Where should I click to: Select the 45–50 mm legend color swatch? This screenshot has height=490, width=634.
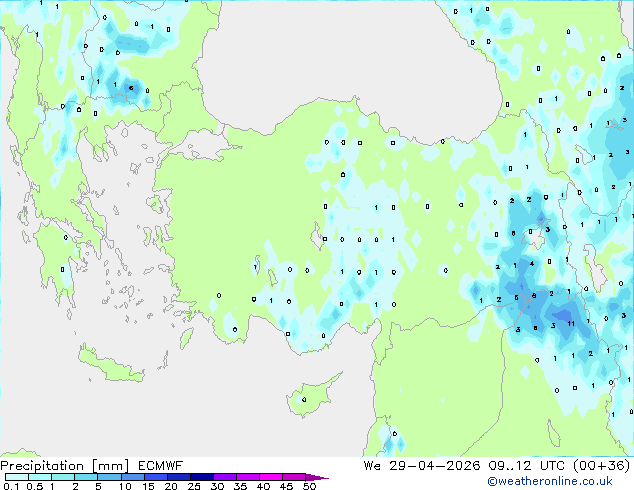(294, 477)
